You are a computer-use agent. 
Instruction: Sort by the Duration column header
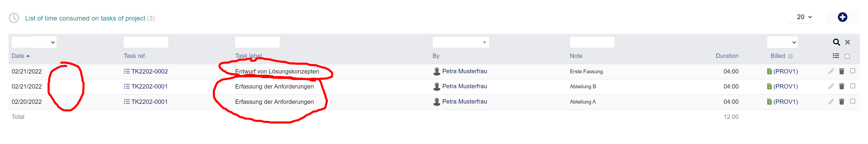(727, 56)
